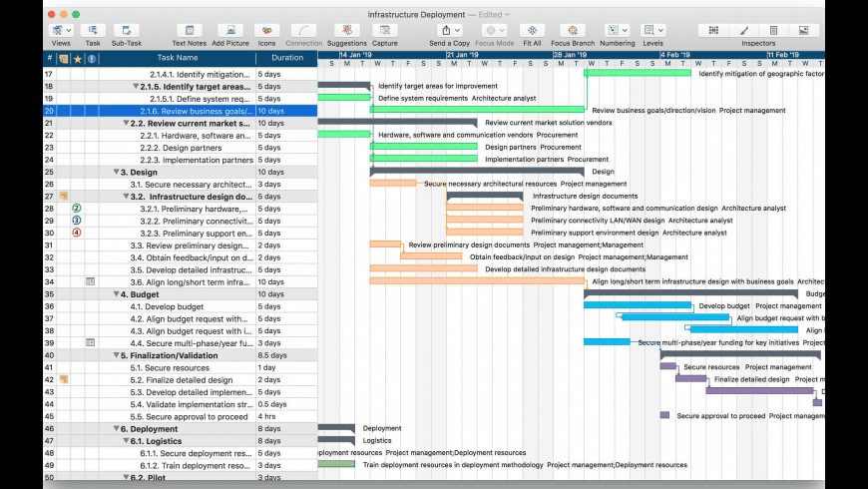Screen dimensions: 868x489
Task: Collapse the 4. Budget group
Action: (117, 294)
